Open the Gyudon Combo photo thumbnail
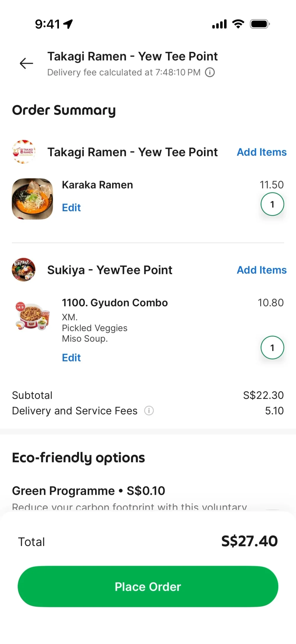This screenshot has width=296, height=644. (33, 317)
